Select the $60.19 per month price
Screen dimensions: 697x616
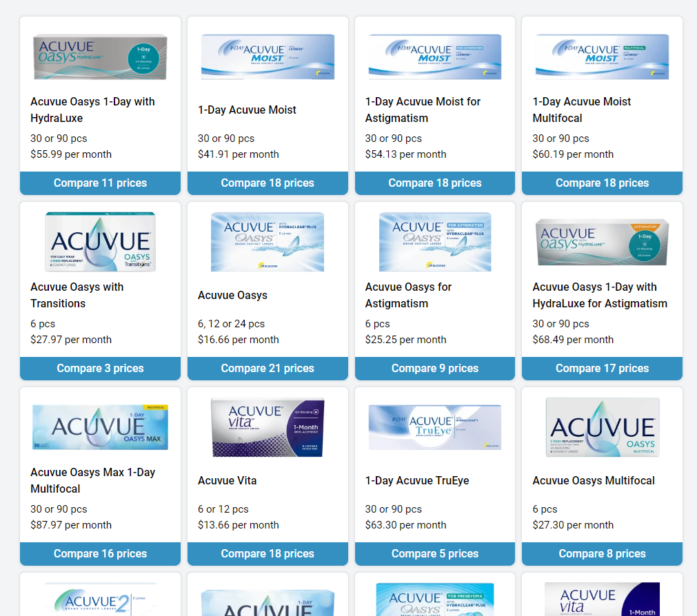tap(573, 154)
